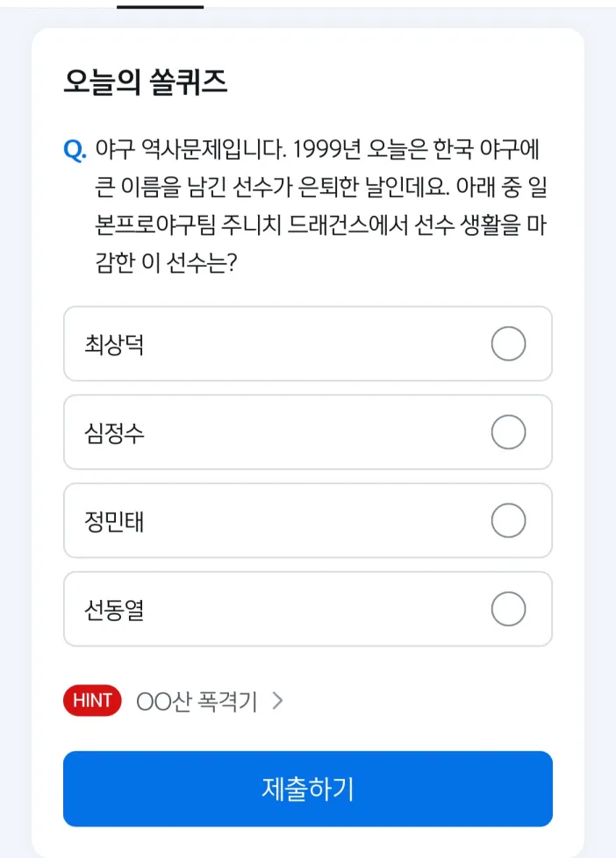Image resolution: width=616 pixels, height=858 pixels.
Task: Choose the 최상덕 answer option row
Action: point(307,344)
